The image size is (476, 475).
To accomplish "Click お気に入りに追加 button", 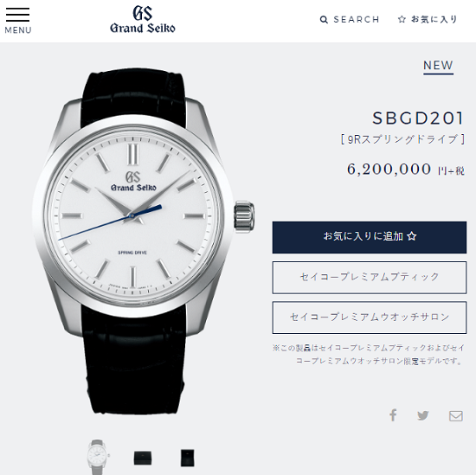I will [x=370, y=237].
